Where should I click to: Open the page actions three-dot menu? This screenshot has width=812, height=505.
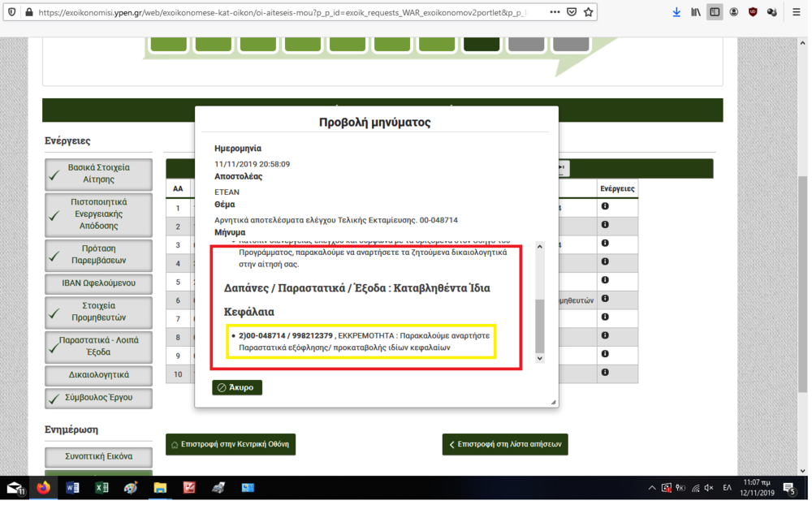point(555,12)
